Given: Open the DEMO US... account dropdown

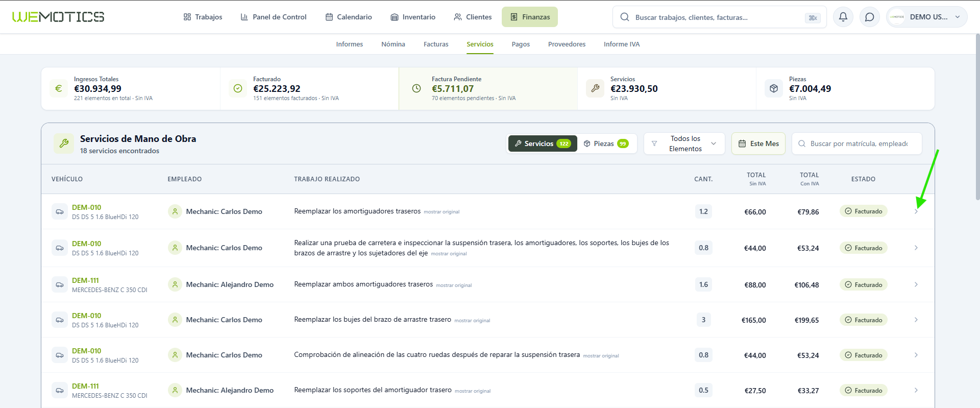Looking at the screenshot, I should [927, 17].
